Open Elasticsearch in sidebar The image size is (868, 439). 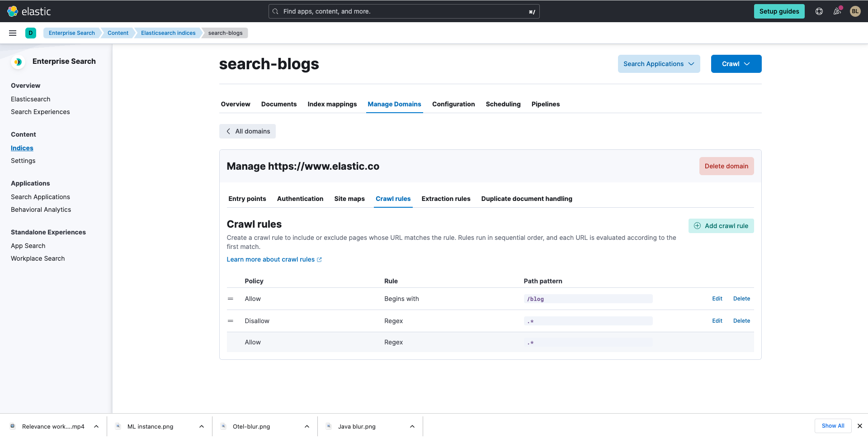[31, 99]
